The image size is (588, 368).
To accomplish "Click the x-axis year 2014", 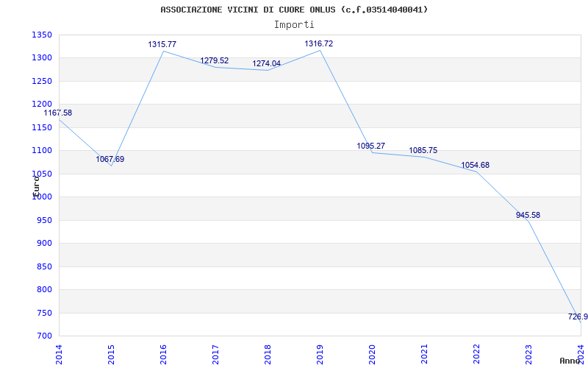I will point(59,354).
